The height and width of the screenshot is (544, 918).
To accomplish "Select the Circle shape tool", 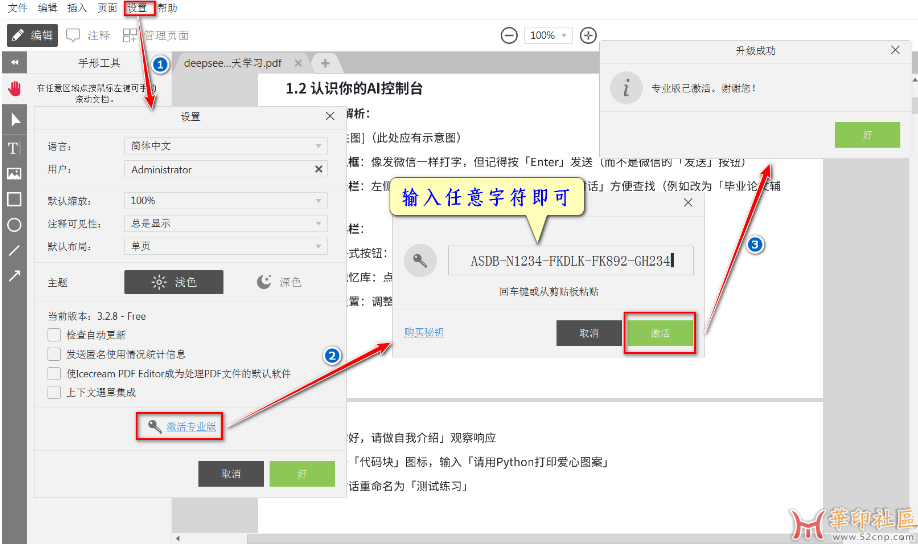I will [14, 225].
